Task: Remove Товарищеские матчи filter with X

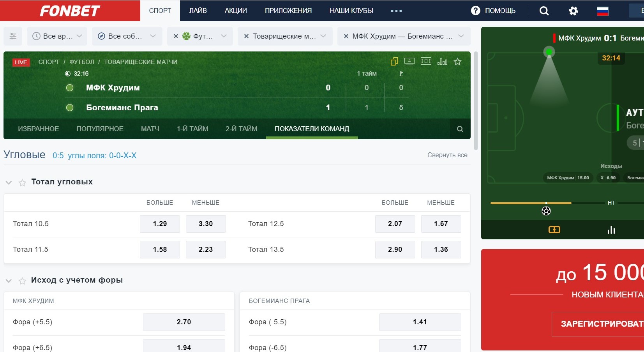Action: [x=246, y=36]
